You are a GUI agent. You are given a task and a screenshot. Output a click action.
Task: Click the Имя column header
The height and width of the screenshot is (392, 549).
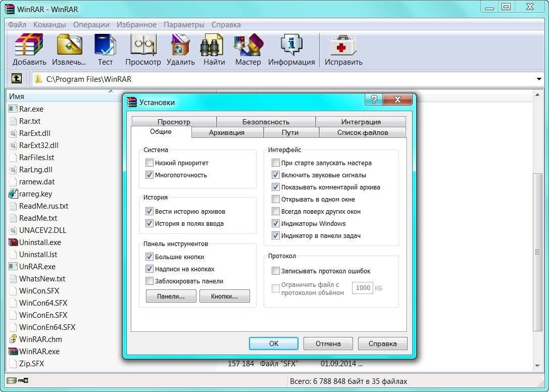coord(63,96)
